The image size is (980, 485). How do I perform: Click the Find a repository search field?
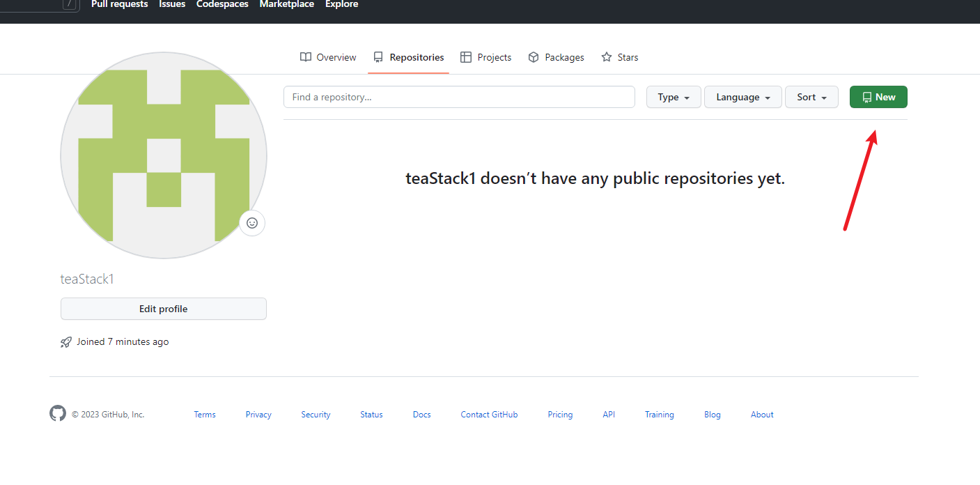coord(459,97)
